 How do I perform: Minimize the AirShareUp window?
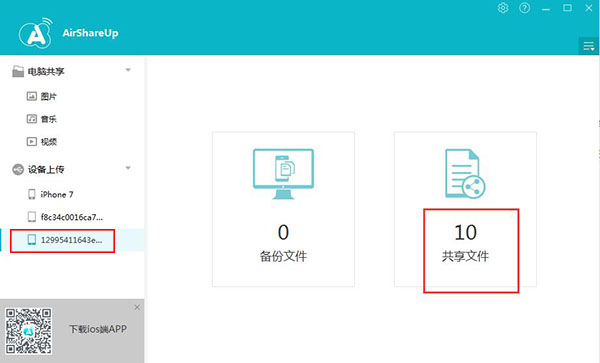click(x=546, y=8)
